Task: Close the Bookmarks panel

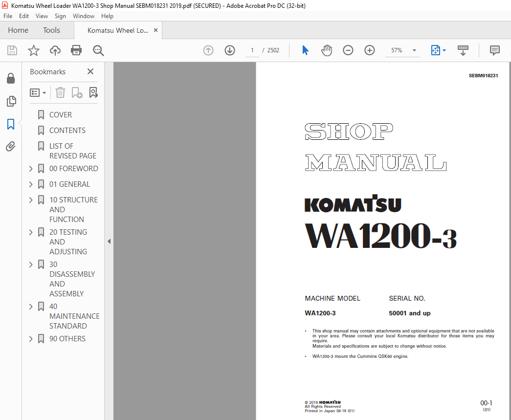Action: point(90,71)
